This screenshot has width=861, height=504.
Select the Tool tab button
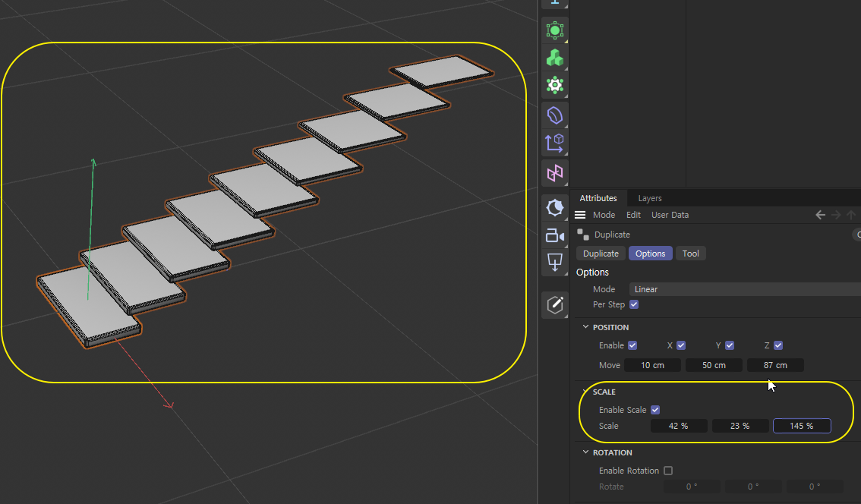click(x=690, y=254)
